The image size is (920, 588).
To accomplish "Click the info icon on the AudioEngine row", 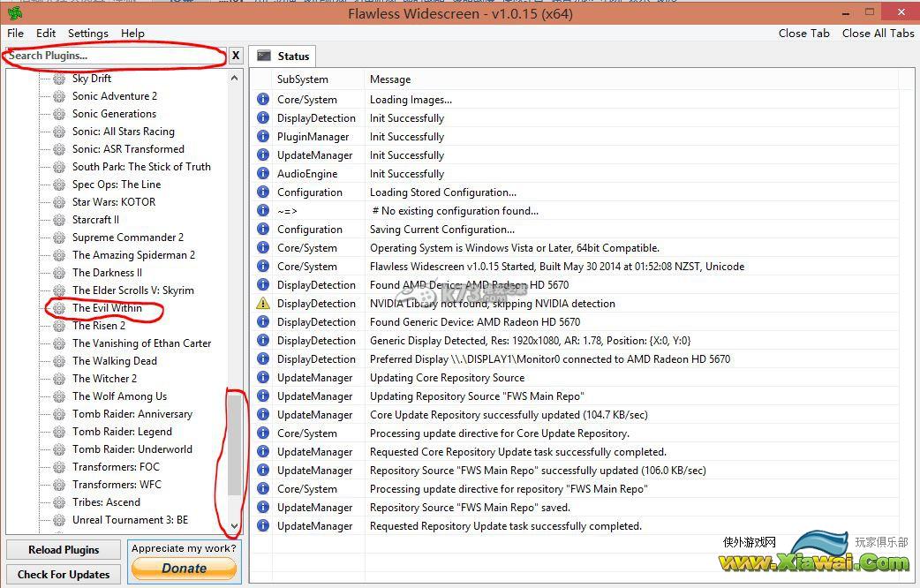I will pos(263,174).
